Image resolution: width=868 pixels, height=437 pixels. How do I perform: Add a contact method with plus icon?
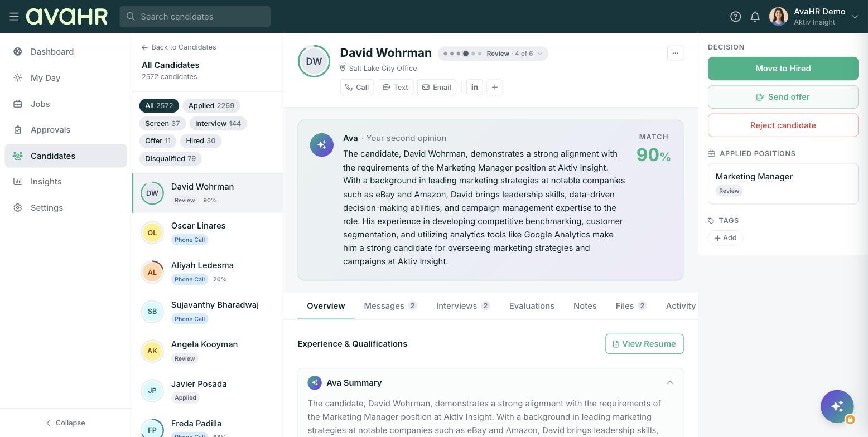[x=495, y=88]
